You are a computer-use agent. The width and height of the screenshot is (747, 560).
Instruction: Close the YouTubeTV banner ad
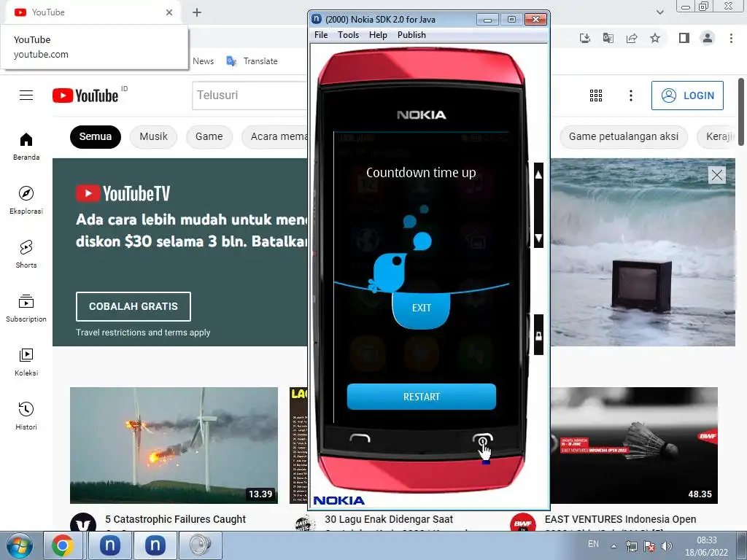tap(717, 175)
